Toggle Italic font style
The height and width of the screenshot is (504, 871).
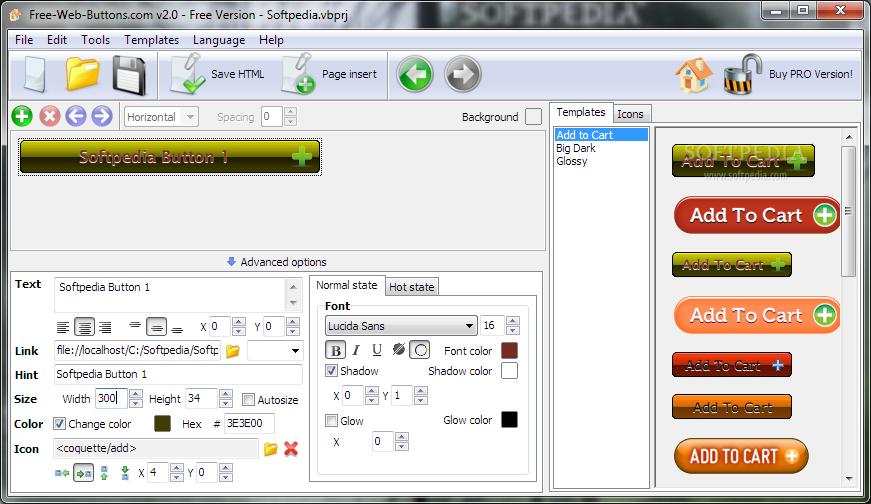coord(356,350)
